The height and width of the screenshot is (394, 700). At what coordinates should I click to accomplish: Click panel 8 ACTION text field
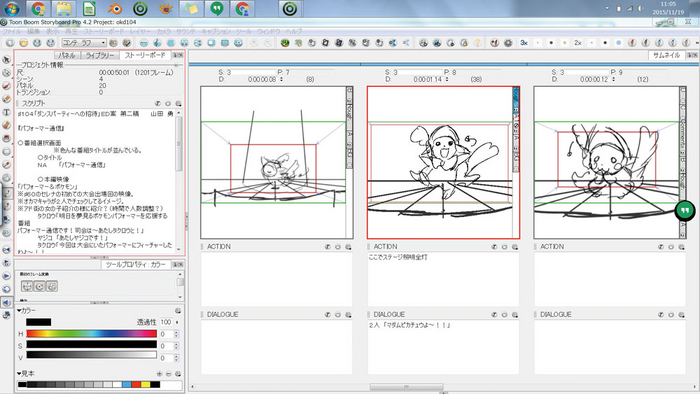pyautogui.click(x=443, y=279)
